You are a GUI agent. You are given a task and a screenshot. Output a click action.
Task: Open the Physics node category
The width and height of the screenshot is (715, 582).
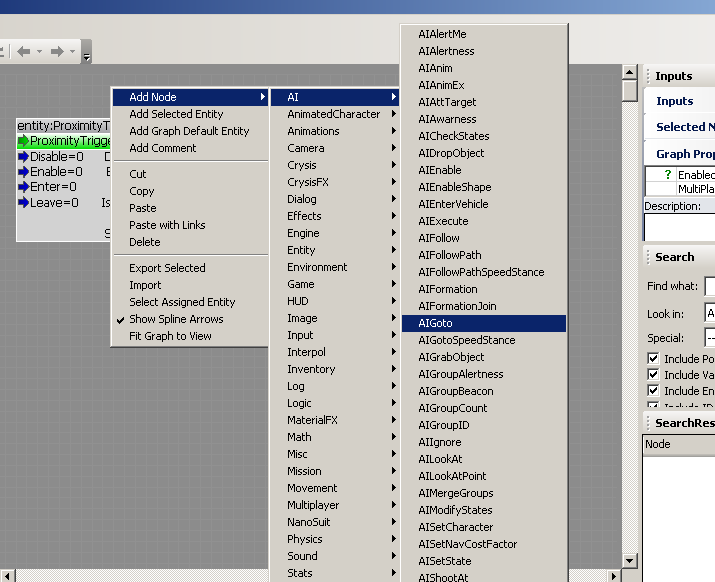pyautogui.click(x=335, y=539)
